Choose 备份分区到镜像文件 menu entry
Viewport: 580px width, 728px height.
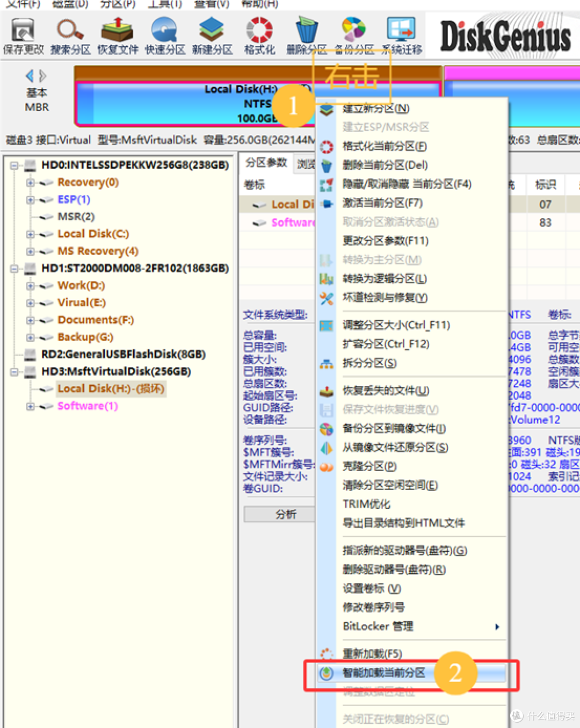click(412, 429)
